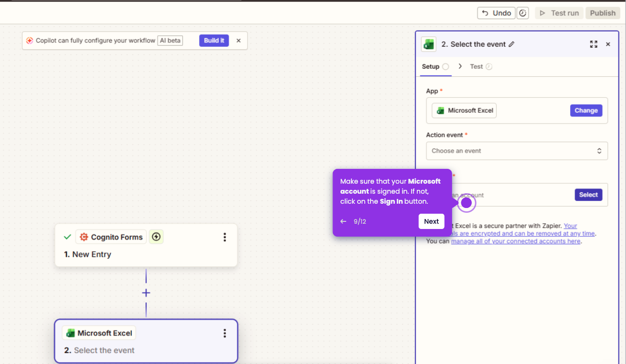Open the Cognito Forms step options menu
Screen dimensions: 626x364
[x=224, y=237]
